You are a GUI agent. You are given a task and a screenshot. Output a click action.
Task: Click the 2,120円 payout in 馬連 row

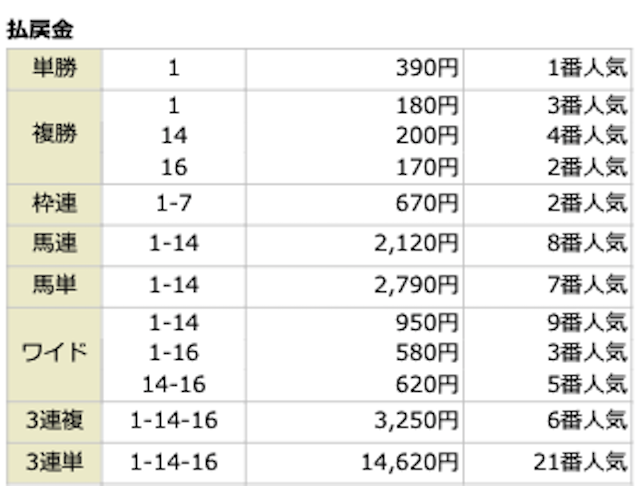click(416, 244)
